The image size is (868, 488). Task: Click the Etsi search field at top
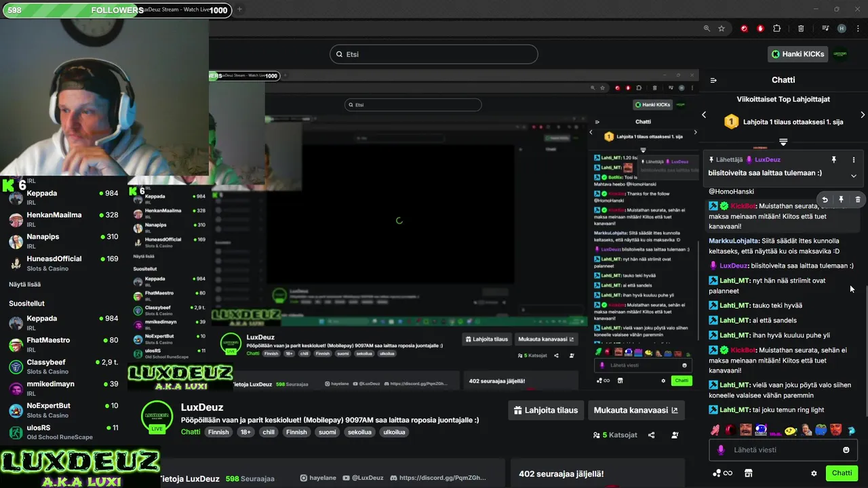click(x=434, y=54)
